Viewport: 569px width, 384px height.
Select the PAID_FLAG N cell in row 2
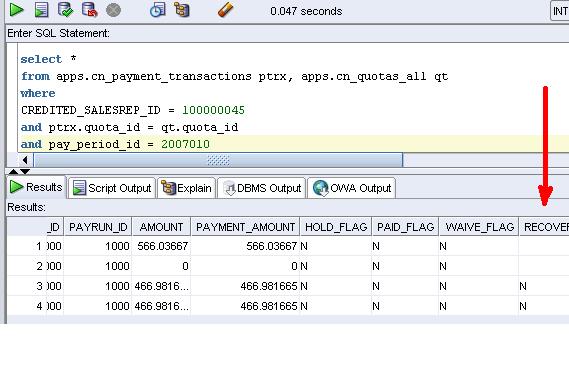[x=405, y=266]
